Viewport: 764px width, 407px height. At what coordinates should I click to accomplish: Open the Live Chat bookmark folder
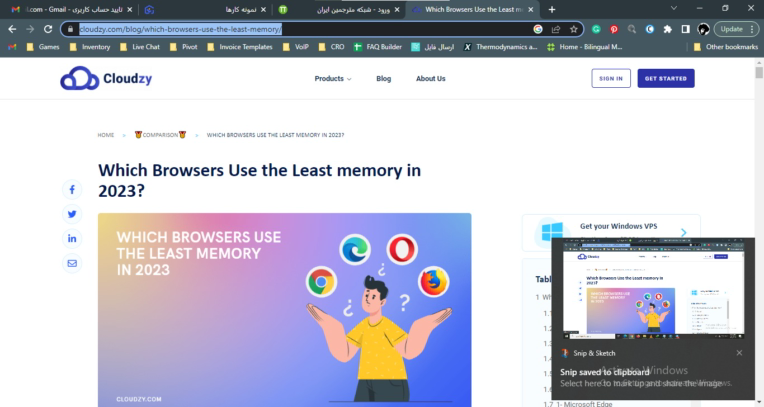(140, 47)
